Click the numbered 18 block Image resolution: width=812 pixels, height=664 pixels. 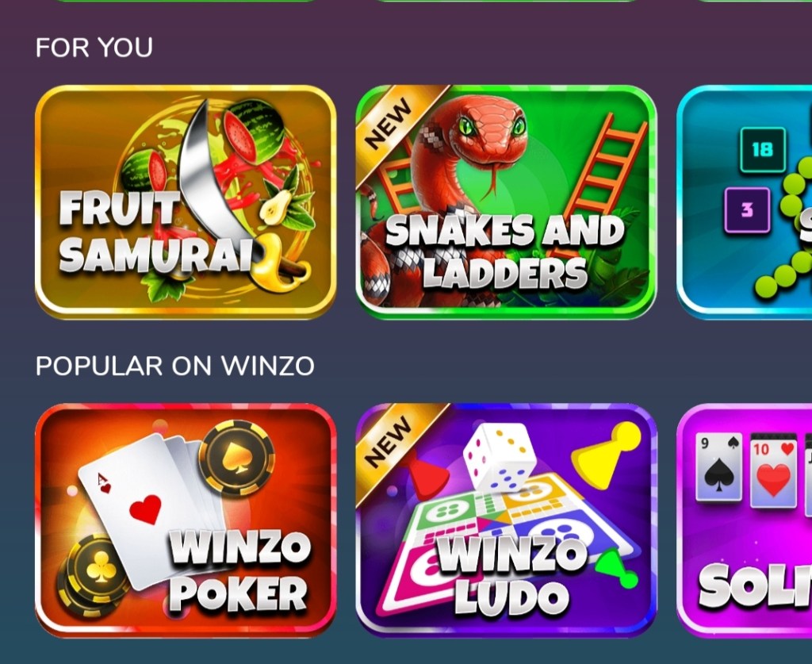tap(762, 150)
